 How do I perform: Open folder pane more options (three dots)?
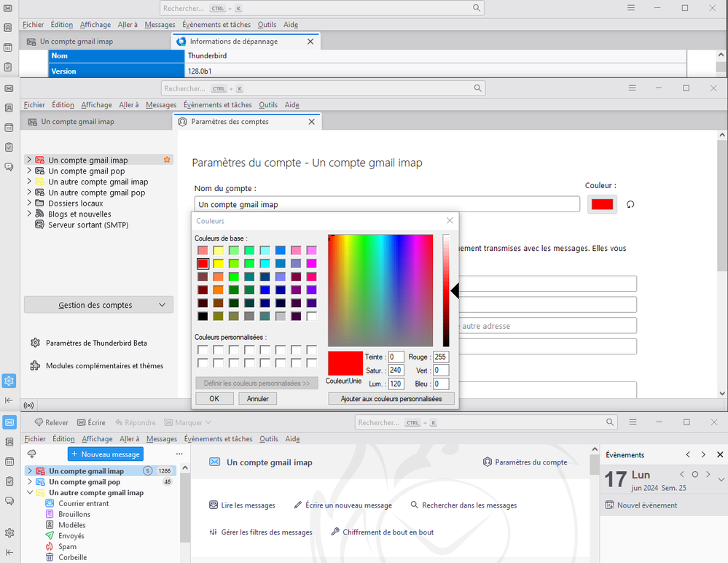(x=180, y=454)
